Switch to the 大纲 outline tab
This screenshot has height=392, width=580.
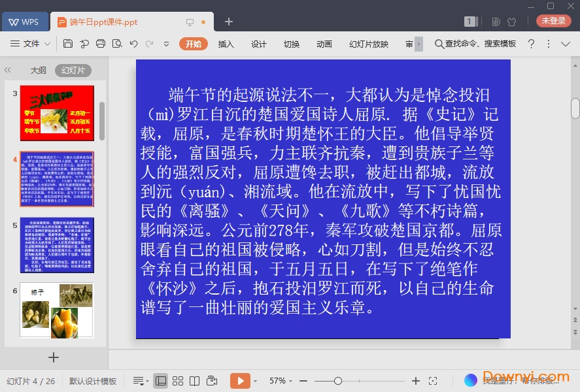click(x=38, y=70)
